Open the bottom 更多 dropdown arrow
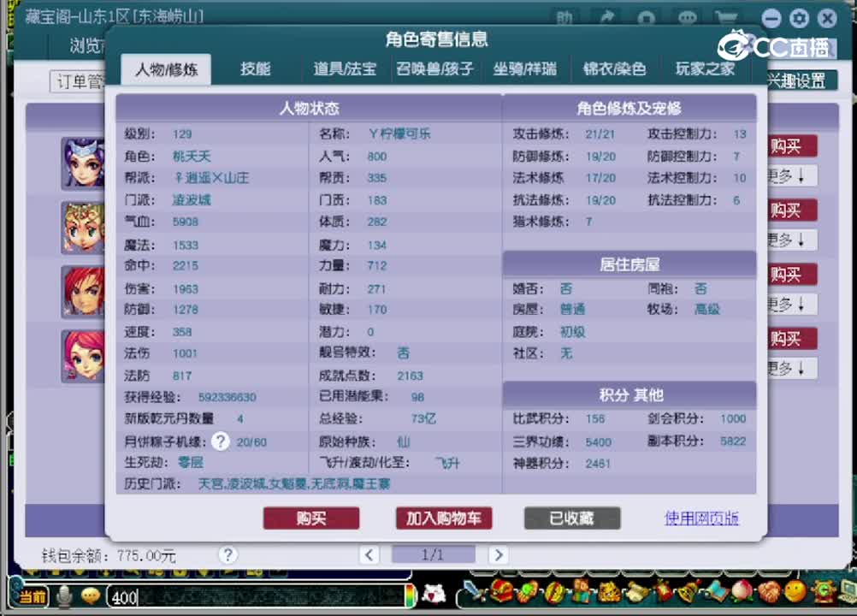Image resolution: width=857 pixels, height=616 pixels. click(x=791, y=368)
